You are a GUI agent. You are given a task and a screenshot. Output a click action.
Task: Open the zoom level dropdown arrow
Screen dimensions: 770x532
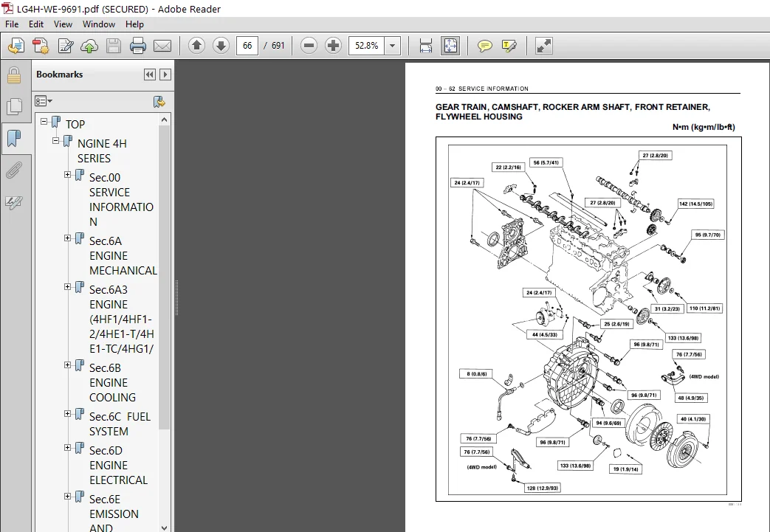(392, 46)
